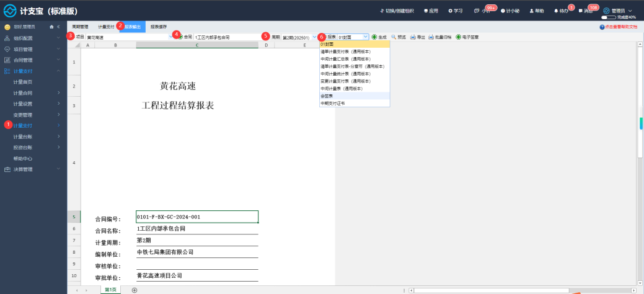This screenshot has width=644, height=294.
Task: Open the 点击查看帮助文档 help link
Action: [618, 27]
